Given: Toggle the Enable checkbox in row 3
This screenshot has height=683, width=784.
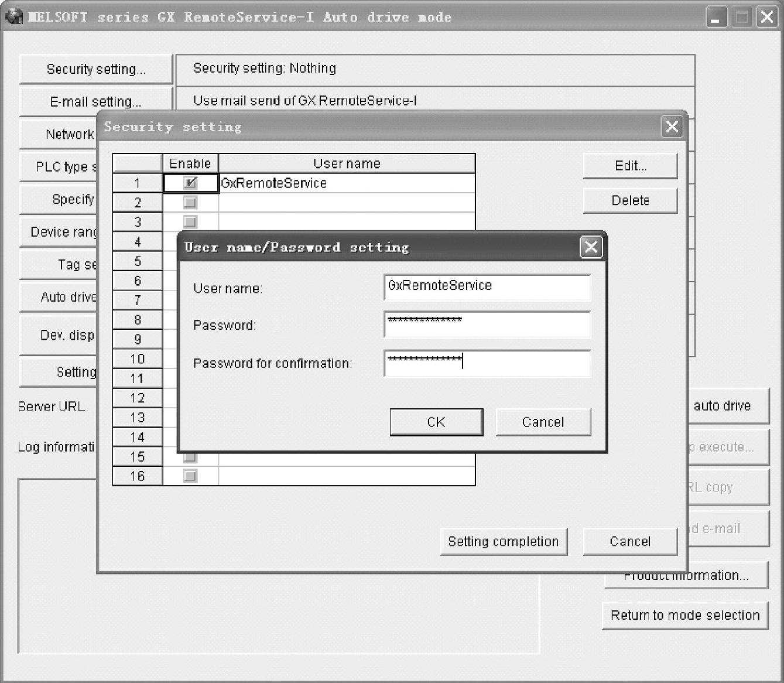Looking at the screenshot, I should (x=190, y=222).
